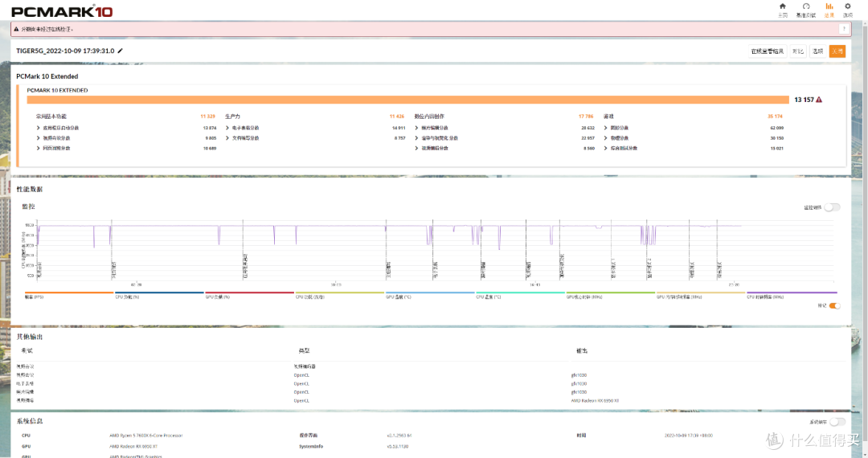Click the Options (选项) button beside Compare
This screenshot has height=458, width=868.
[x=817, y=51]
